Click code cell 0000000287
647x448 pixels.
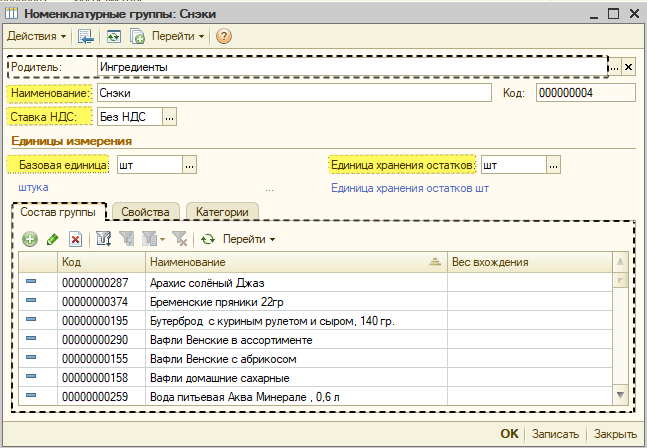(x=102, y=283)
